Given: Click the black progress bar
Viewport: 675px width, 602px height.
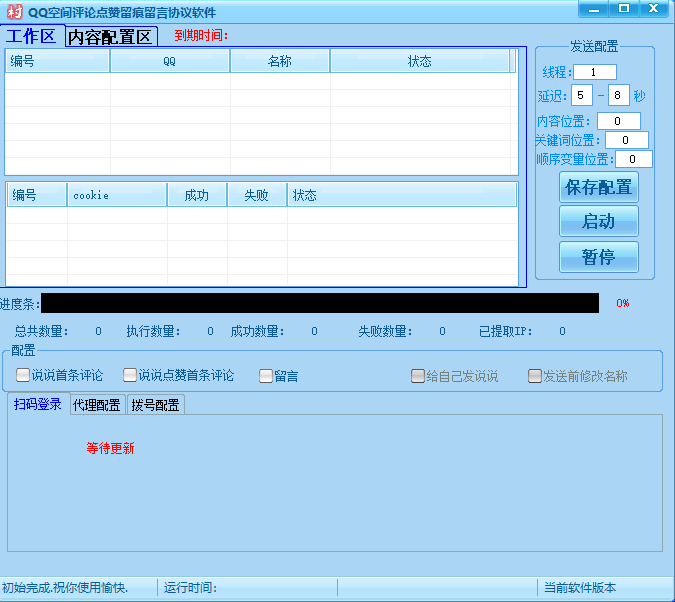Looking at the screenshot, I should click(320, 303).
